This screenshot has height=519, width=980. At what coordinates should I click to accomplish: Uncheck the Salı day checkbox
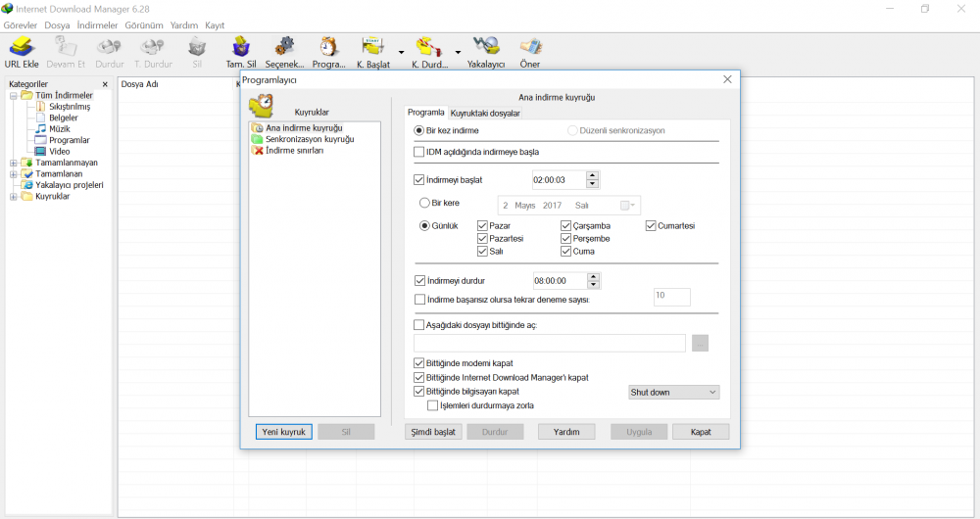482,251
